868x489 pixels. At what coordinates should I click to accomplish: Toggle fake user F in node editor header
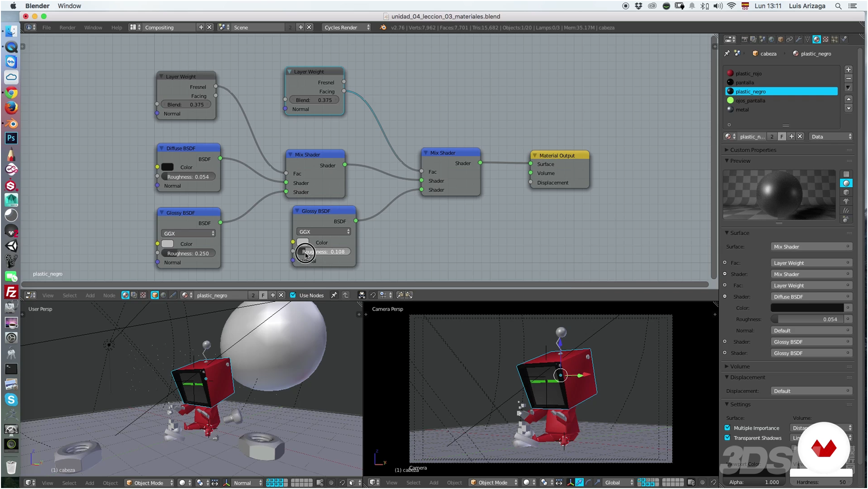coord(263,295)
